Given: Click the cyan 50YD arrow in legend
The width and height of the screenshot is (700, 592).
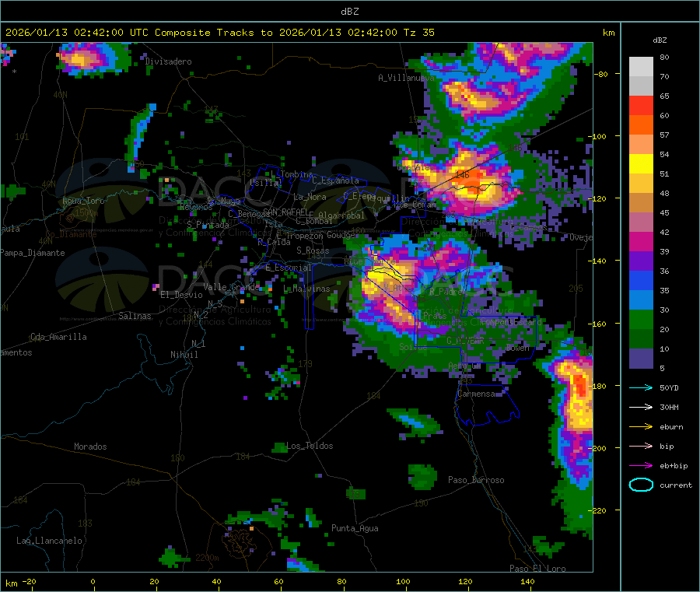Looking at the screenshot, I should 641,387.
